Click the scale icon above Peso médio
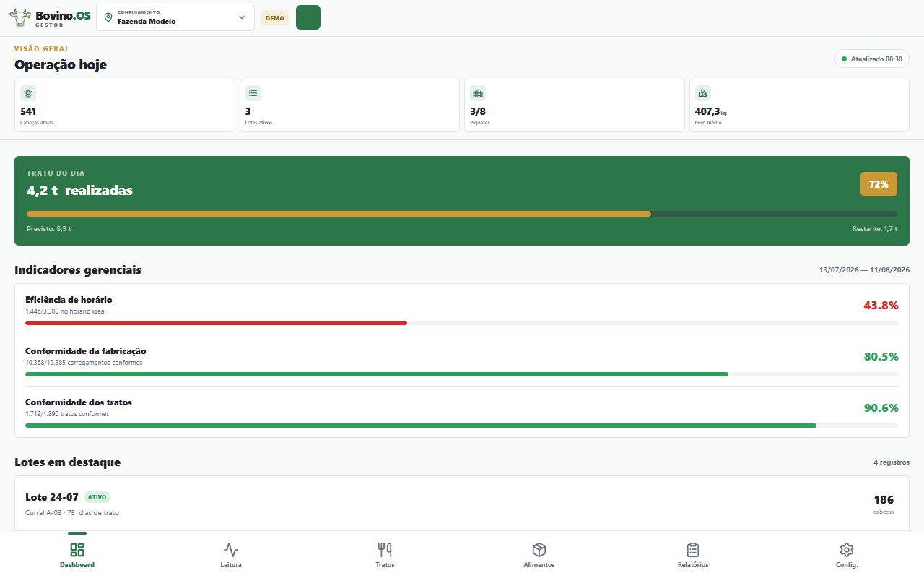Screen dimensions: 924x578 (703, 92)
